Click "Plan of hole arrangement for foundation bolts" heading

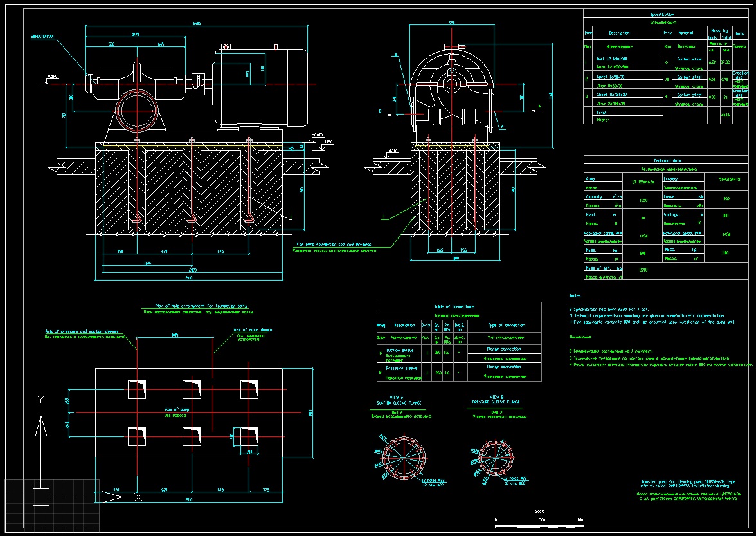click(202, 306)
